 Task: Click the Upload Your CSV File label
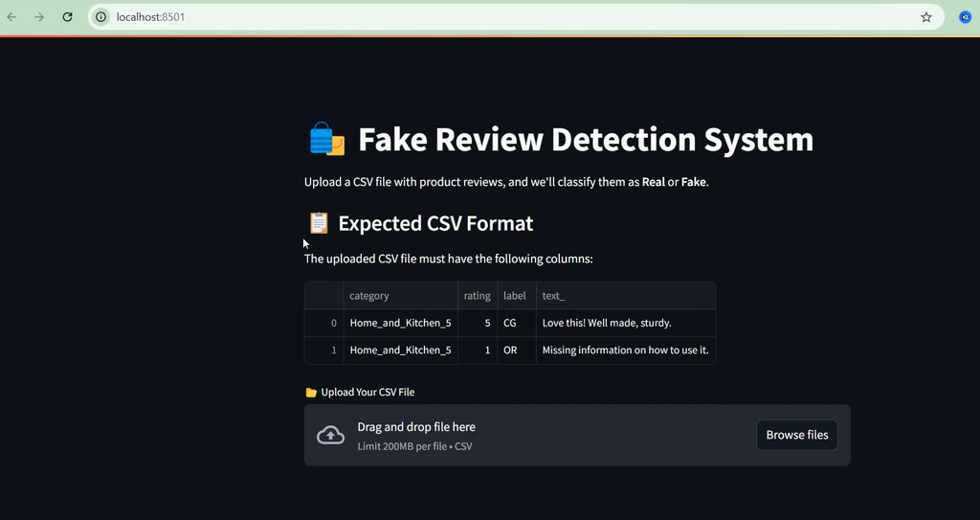click(x=367, y=393)
